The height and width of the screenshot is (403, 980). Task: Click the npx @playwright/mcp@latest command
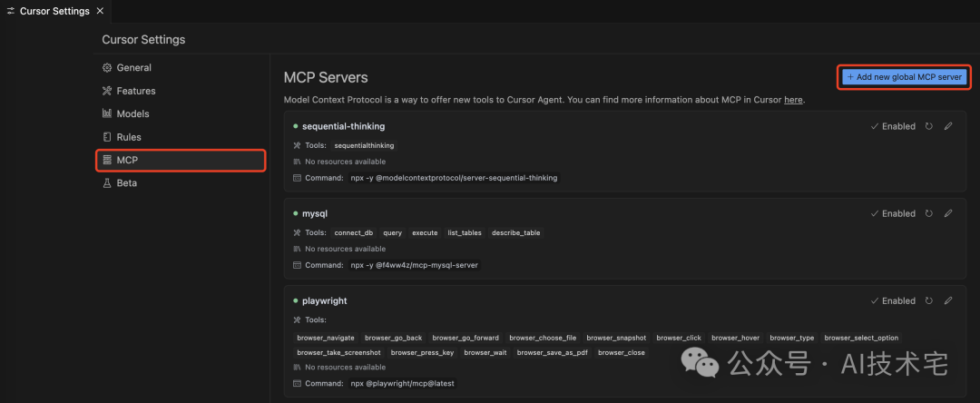click(x=403, y=383)
